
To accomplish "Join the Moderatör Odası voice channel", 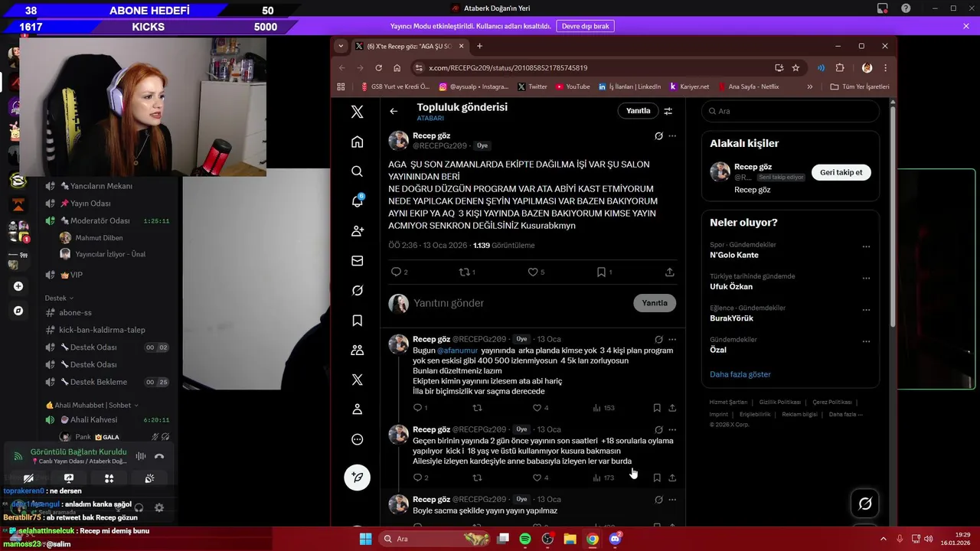I will coord(100,220).
